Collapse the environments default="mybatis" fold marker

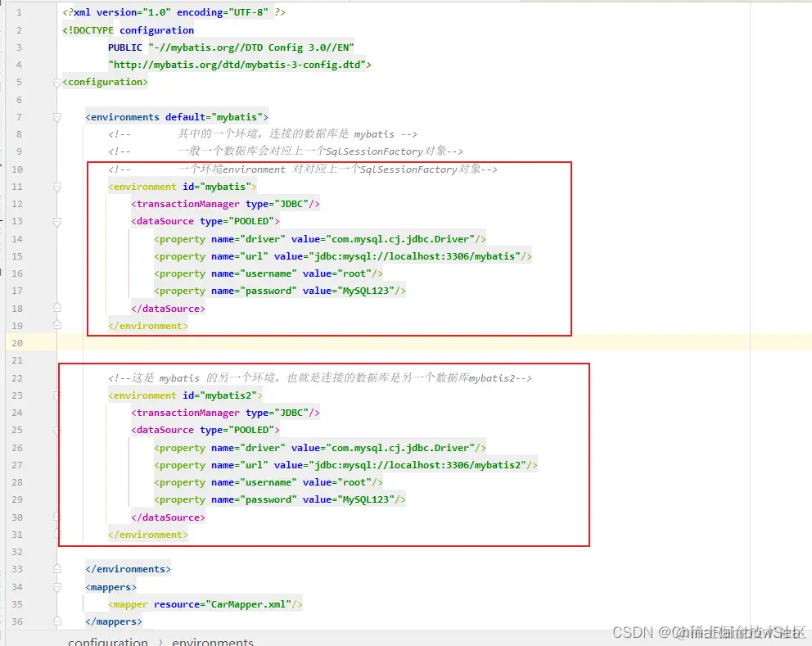point(57,118)
